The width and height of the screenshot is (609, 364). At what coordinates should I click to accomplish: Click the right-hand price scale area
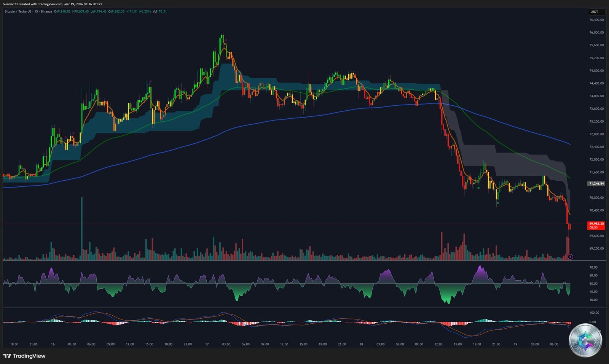click(x=596, y=133)
